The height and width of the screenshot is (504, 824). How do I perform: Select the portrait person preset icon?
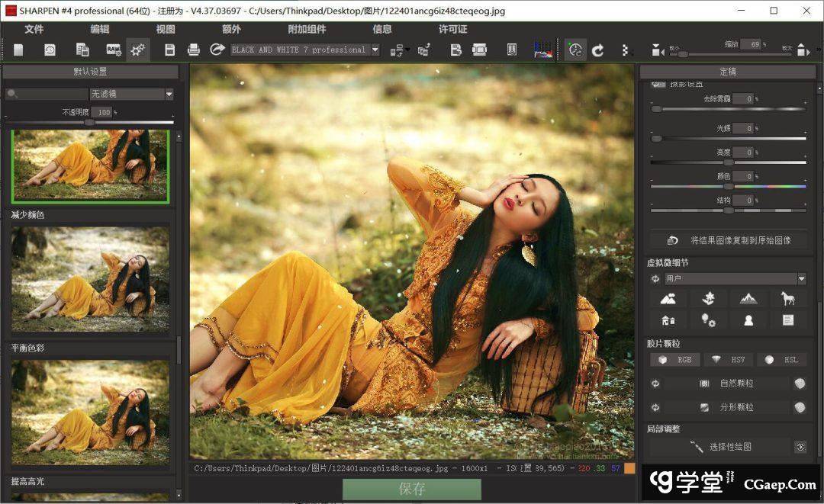(748, 320)
